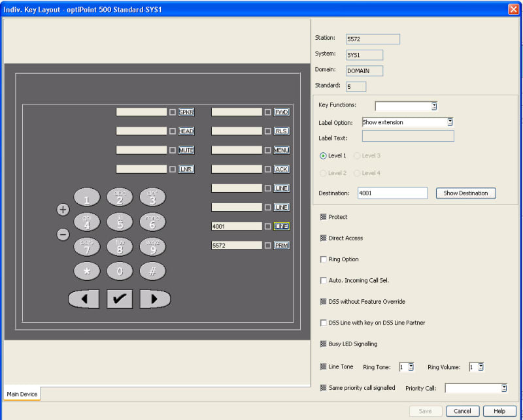Click the Label Text input field
Image resolution: width=523 pixels, height=420 pixels.
[408, 136]
